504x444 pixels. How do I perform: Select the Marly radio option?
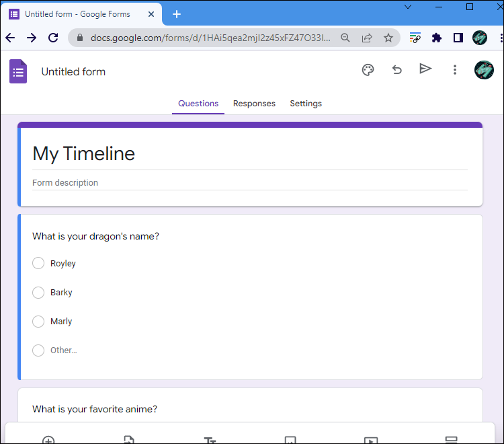click(x=38, y=322)
